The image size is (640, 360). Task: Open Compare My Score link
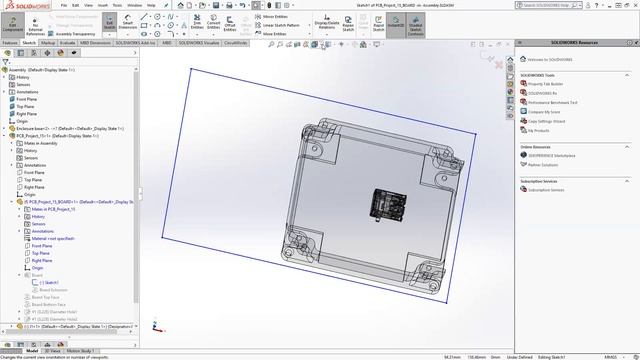(544, 112)
